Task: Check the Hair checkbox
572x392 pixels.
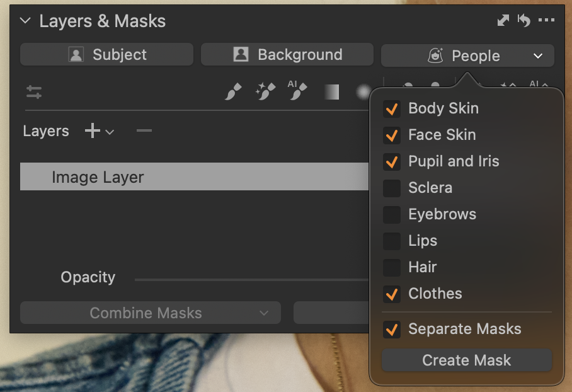Action: tap(392, 268)
